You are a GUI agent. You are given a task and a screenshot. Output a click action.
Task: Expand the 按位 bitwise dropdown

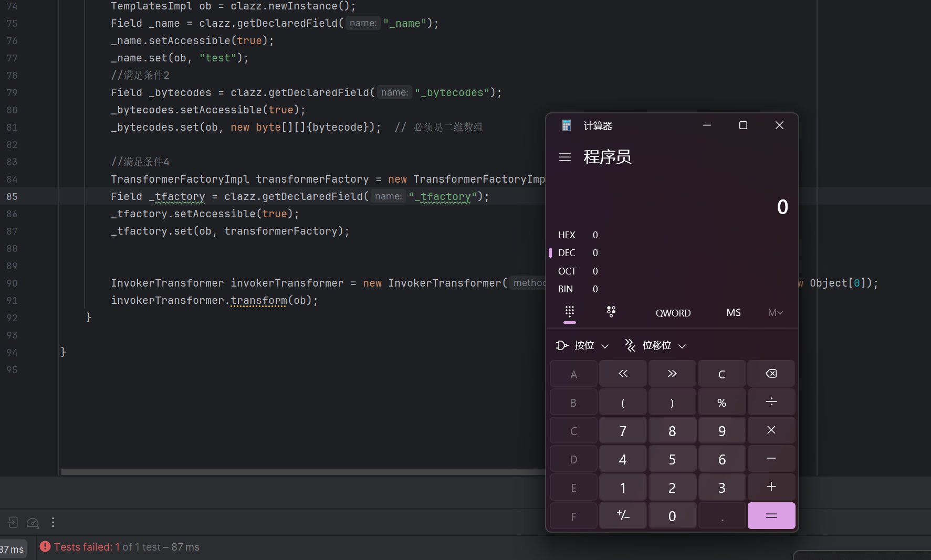582,345
